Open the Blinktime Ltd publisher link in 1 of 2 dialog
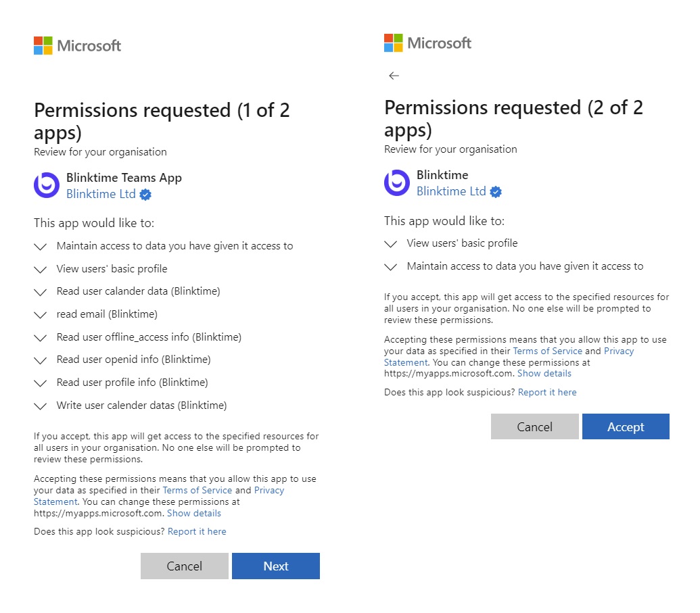The image size is (700, 613). 101,194
